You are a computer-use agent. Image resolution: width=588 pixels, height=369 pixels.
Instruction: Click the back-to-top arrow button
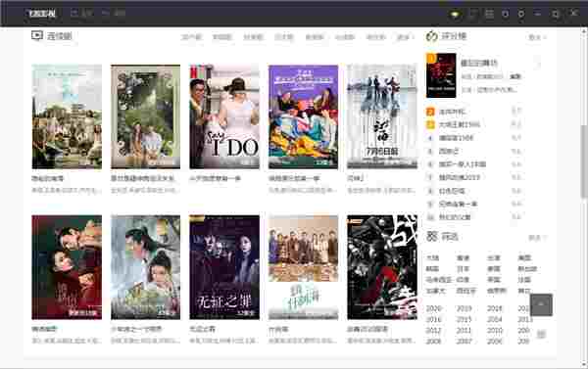click(541, 304)
